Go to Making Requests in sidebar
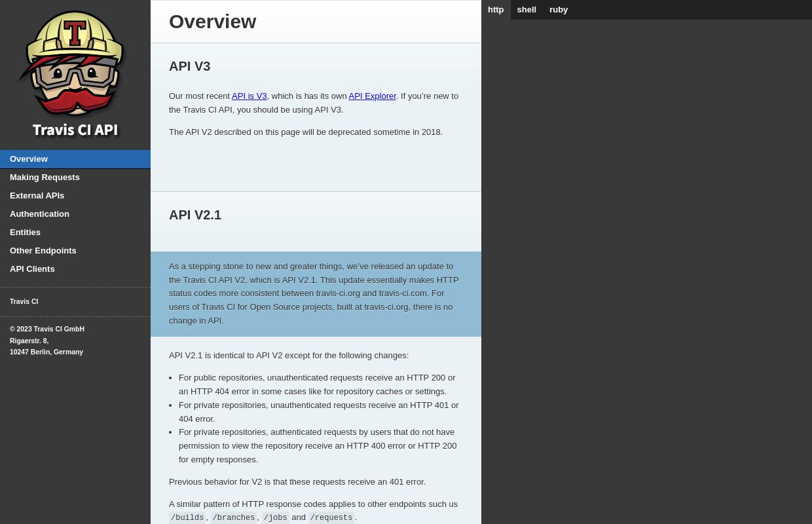812x524 pixels. pyautogui.click(x=75, y=178)
